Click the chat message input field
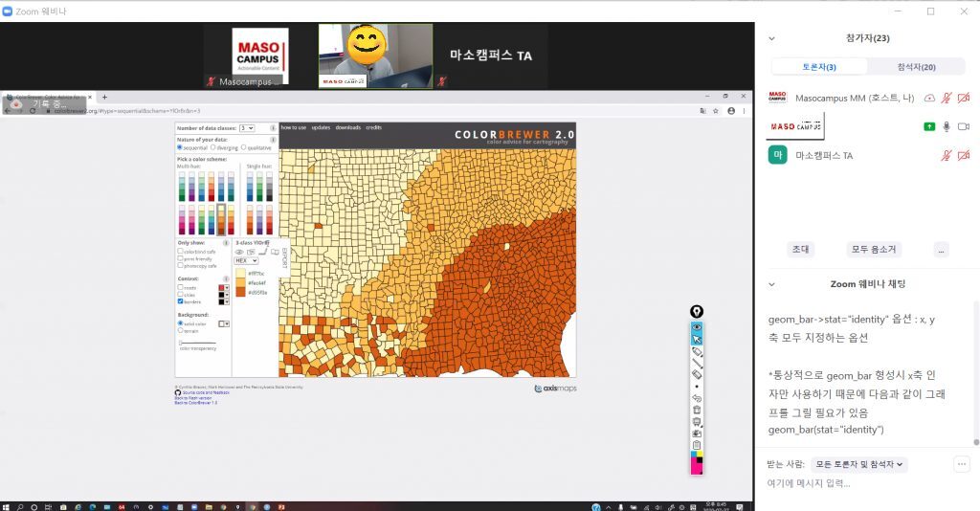The height and width of the screenshot is (511, 980). click(x=861, y=483)
